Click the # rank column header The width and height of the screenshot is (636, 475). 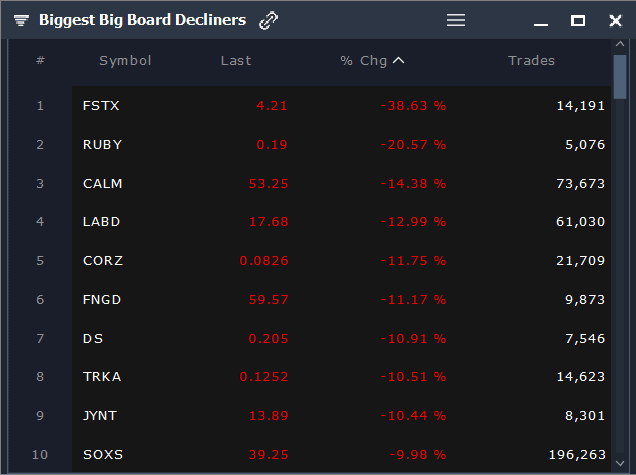click(40, 61)
